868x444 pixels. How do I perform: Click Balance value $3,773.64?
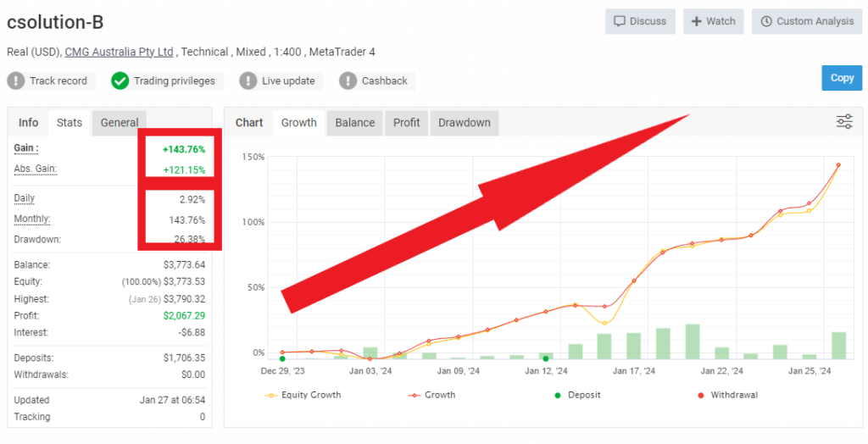click(184, 264)
